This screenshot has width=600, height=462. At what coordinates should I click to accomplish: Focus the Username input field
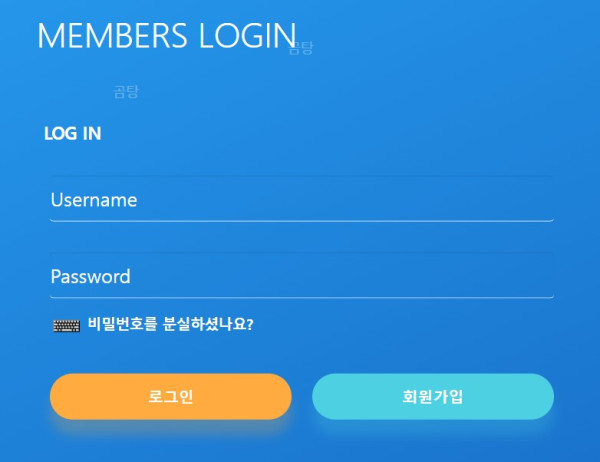(302, 199)
